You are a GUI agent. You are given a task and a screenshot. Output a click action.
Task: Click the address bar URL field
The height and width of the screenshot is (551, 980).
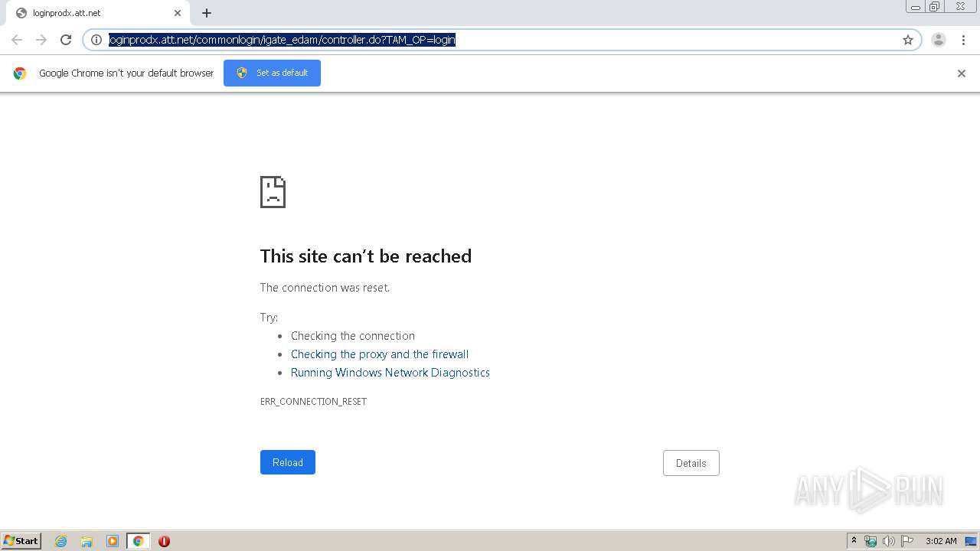[x=501, y=40]
